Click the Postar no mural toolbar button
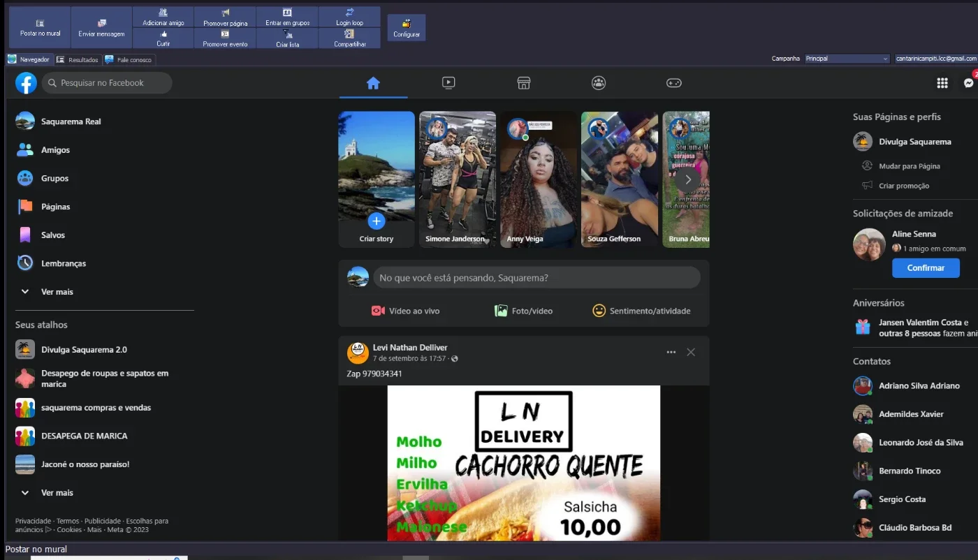 click(40, 28)
